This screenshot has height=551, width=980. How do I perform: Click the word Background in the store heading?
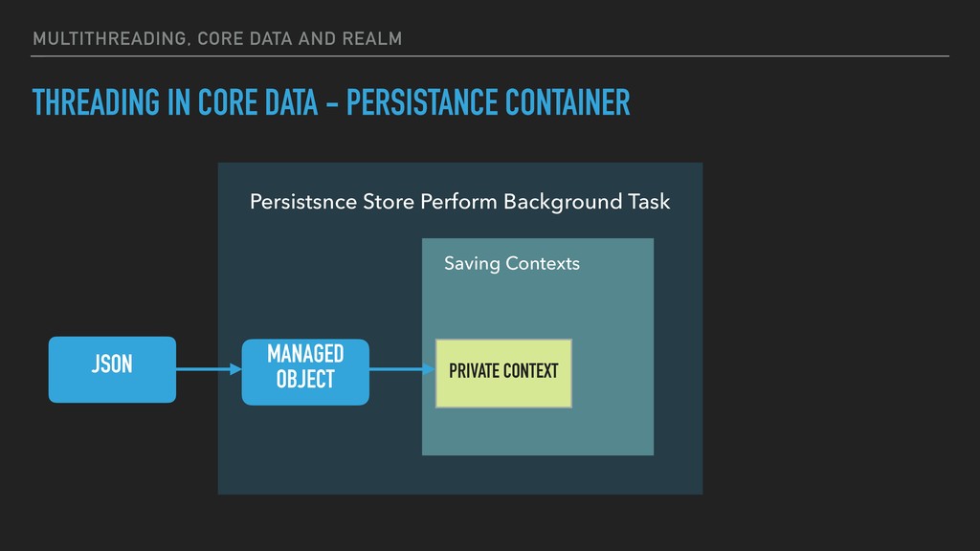tap(563, 203)
